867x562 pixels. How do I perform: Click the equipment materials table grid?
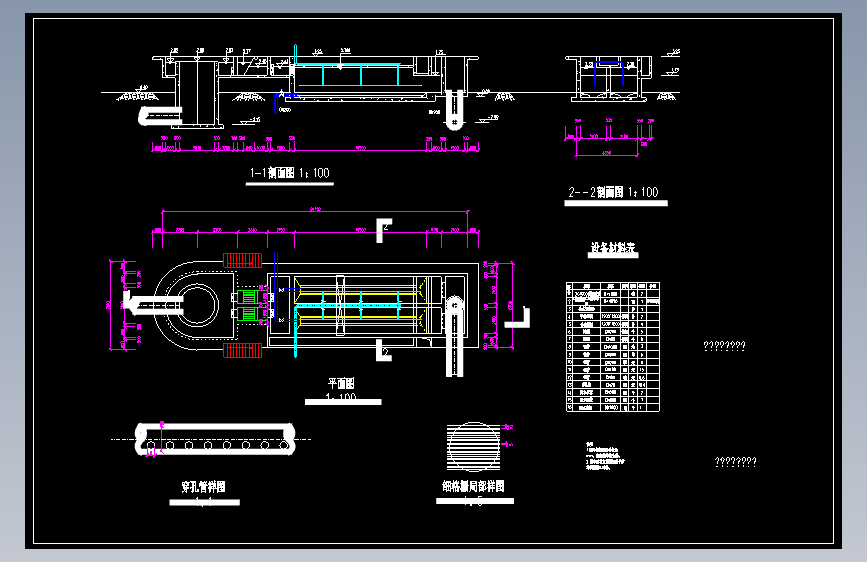pyautogui.click(x=613, y=347)
